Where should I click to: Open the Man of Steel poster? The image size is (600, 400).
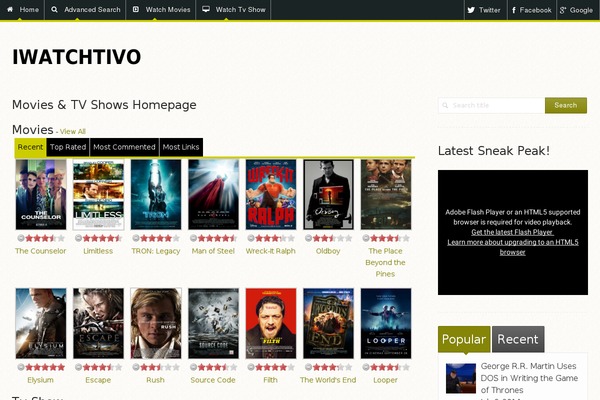(214, 194)
